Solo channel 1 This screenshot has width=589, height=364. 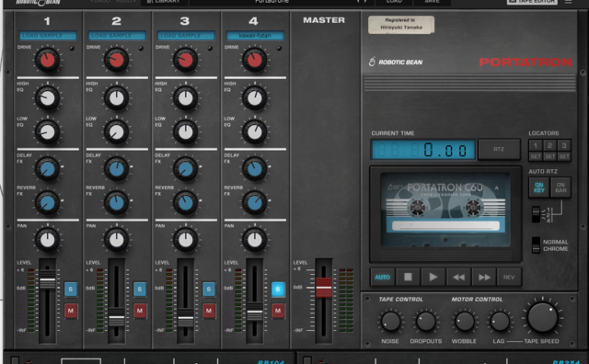[x=71, y=290]
